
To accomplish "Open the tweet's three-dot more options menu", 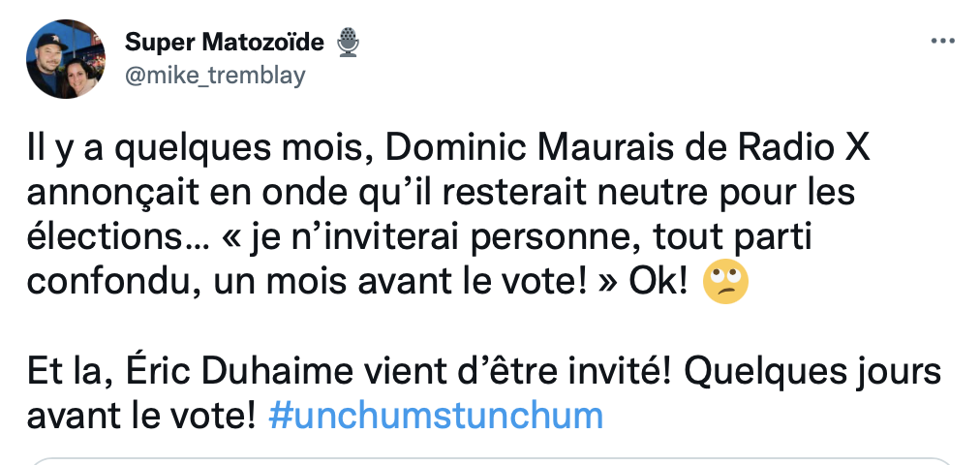I will tap(942, 42).
